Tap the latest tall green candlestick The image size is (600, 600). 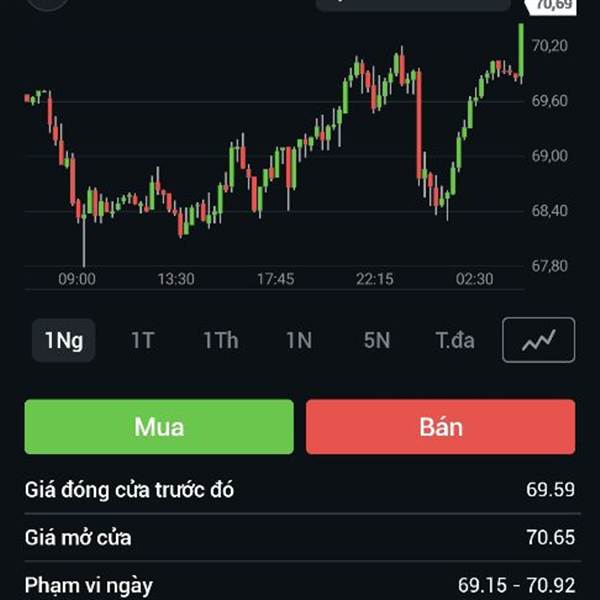(x=521, y=53)
